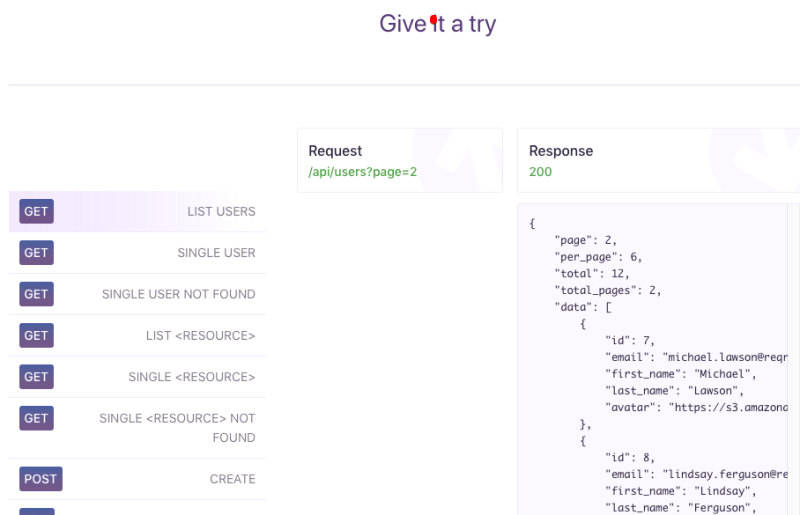Select the List <Resource> endpoint
The width and height of the screenshot is (800, 515).
click(x=137, y=335)
